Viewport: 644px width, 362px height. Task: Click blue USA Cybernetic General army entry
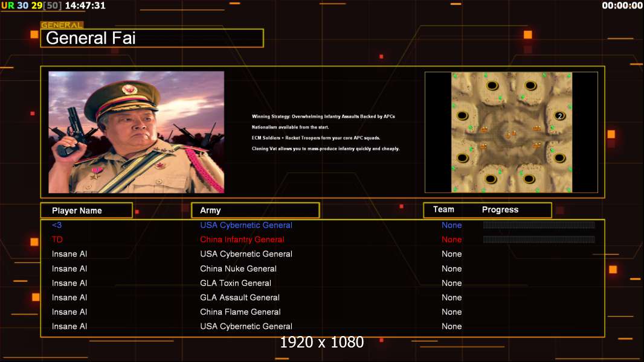tap(246, 225)
